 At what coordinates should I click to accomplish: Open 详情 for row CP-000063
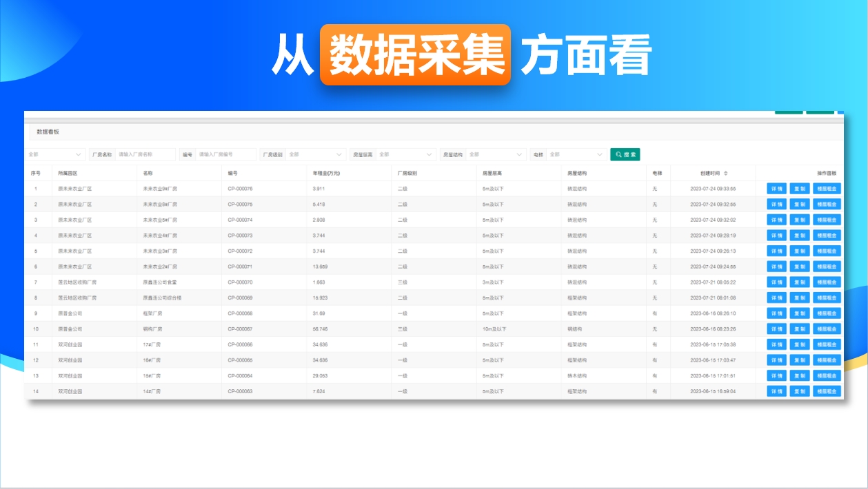click(x=777, y=391)
